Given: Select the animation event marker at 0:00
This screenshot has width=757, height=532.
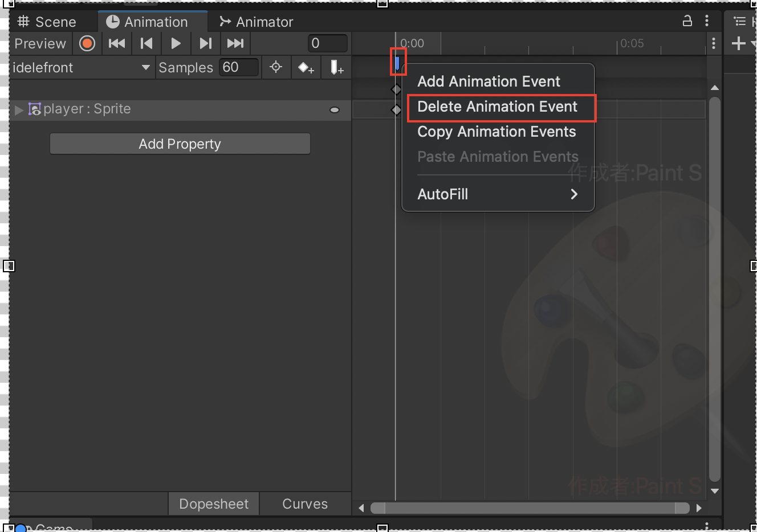Looking at the screenshot, I should click(397, 62).
